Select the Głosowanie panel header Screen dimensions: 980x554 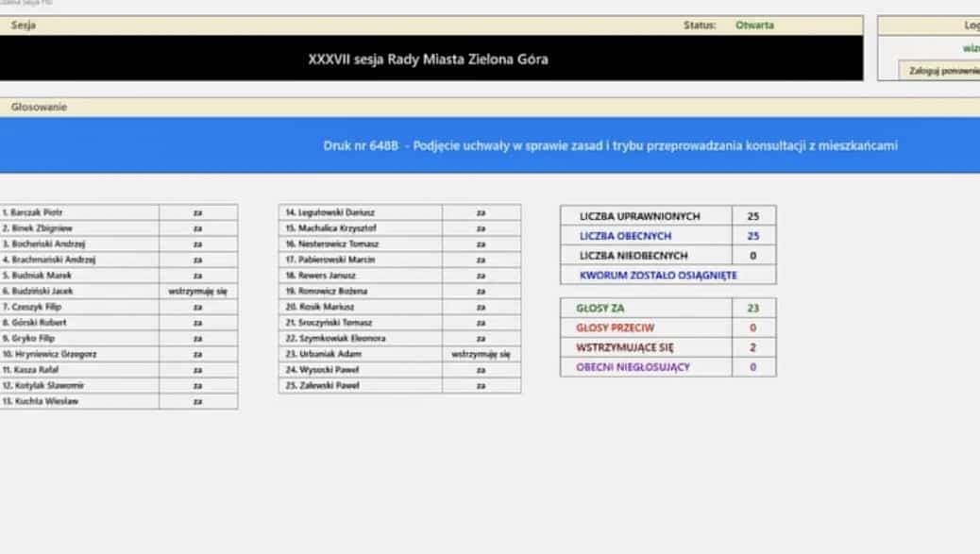[40, 108]
